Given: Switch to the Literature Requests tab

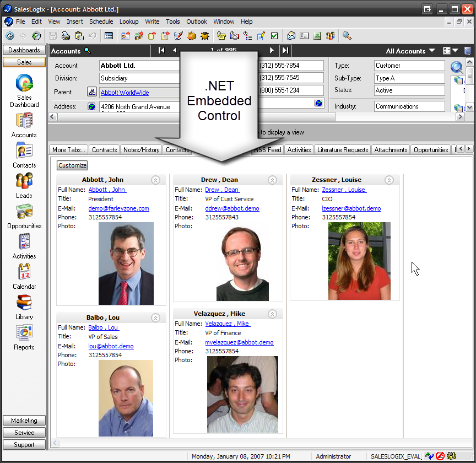Looking at the screenshot, I should coord(343,150).
